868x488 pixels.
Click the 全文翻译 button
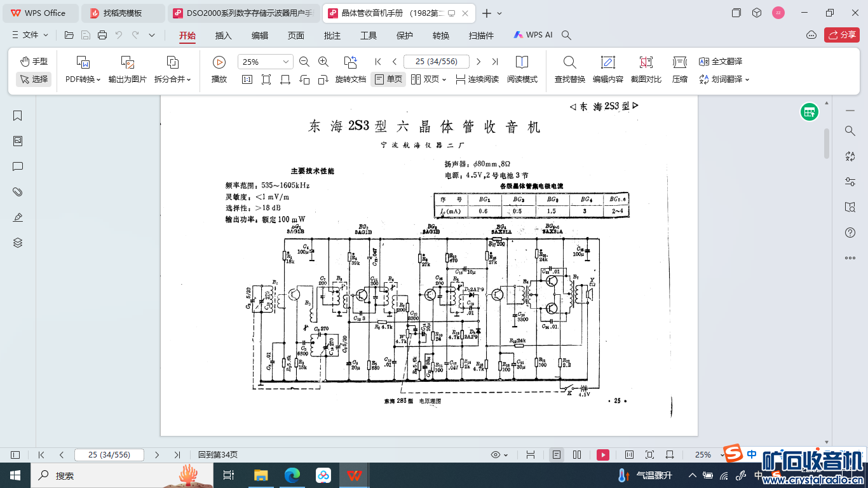coord(721,62)
